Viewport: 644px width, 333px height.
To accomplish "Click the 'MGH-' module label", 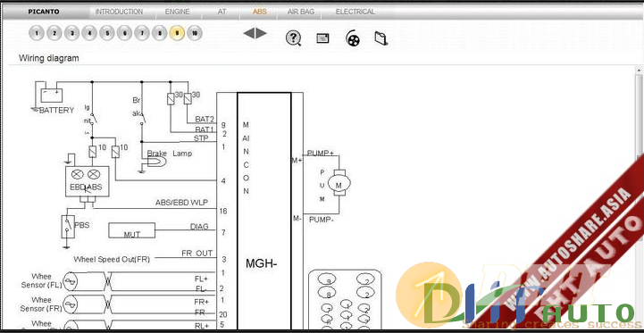I will (261, 263).
